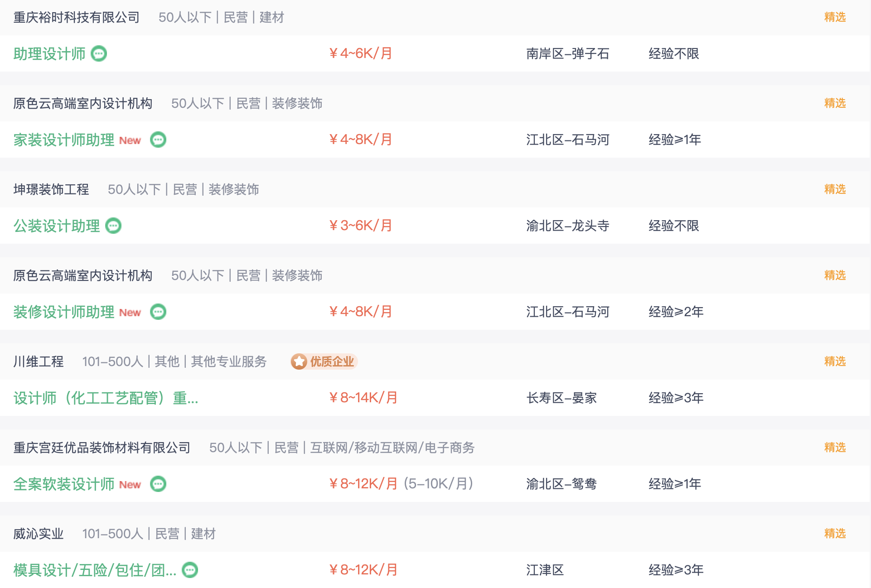
Task: View the 公装设计助理 position
Action: click(57, 226)
